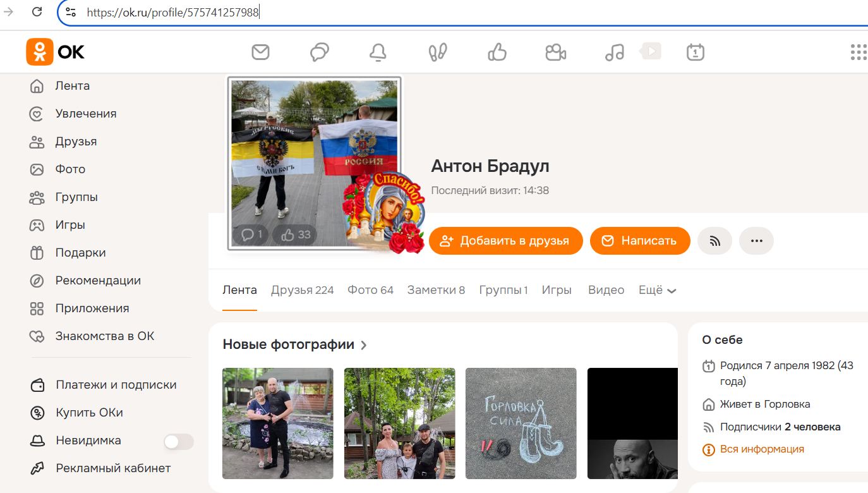Open the photo with woman in blue dress

point(278,423)
